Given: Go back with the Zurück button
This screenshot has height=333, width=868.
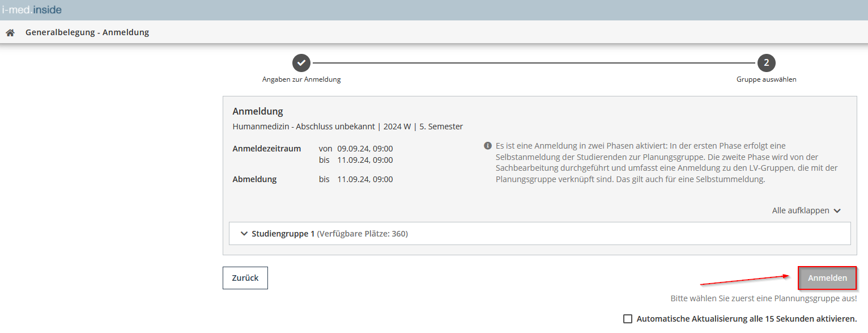Looking at the screenshot, I should (245, 278).
